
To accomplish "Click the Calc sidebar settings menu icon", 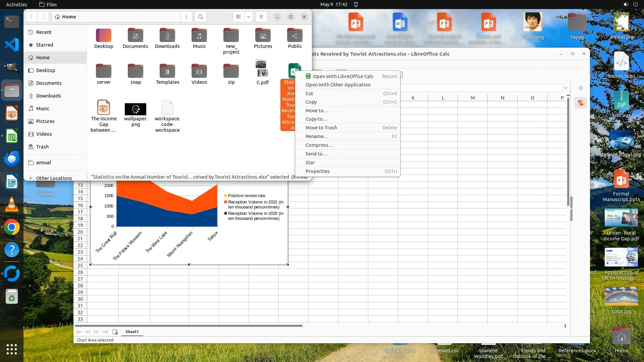I will 581,88.
